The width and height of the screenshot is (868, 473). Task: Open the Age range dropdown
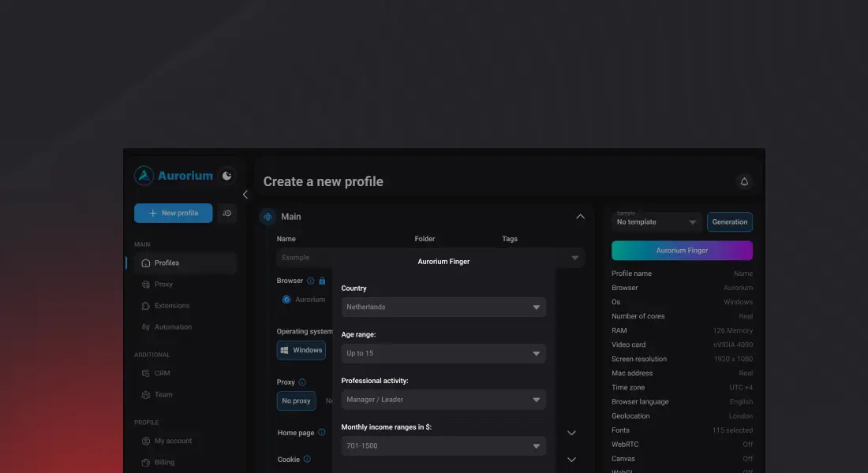pos(443,353)
